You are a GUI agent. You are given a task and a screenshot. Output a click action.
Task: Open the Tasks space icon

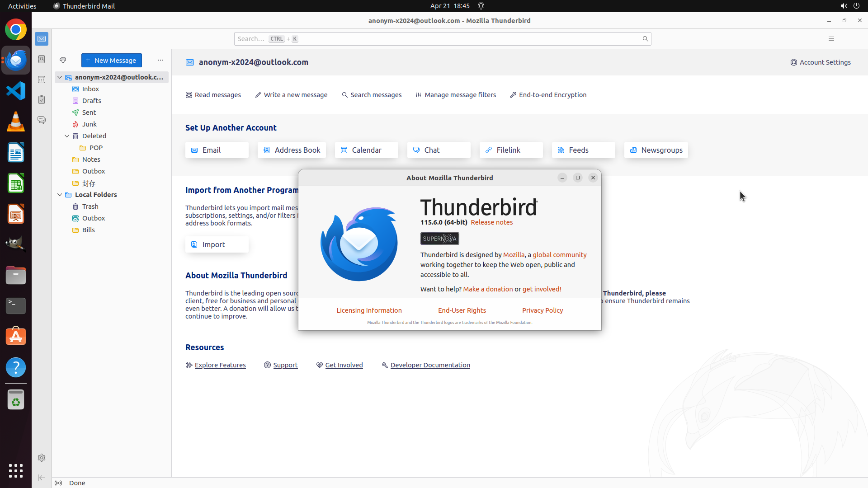point(42,100)
